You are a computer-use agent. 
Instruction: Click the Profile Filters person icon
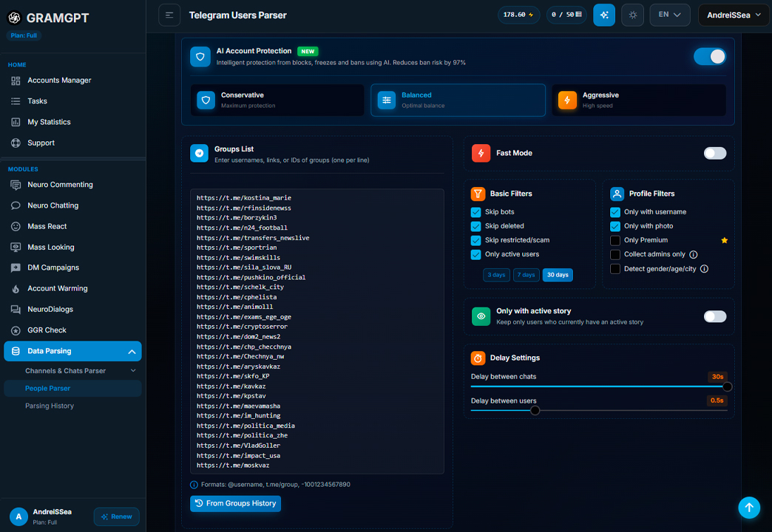617,194
